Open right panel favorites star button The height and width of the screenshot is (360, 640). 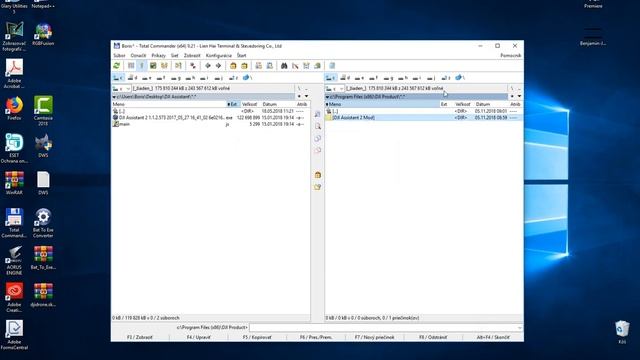pyautogui.click(x=512, y=97)
